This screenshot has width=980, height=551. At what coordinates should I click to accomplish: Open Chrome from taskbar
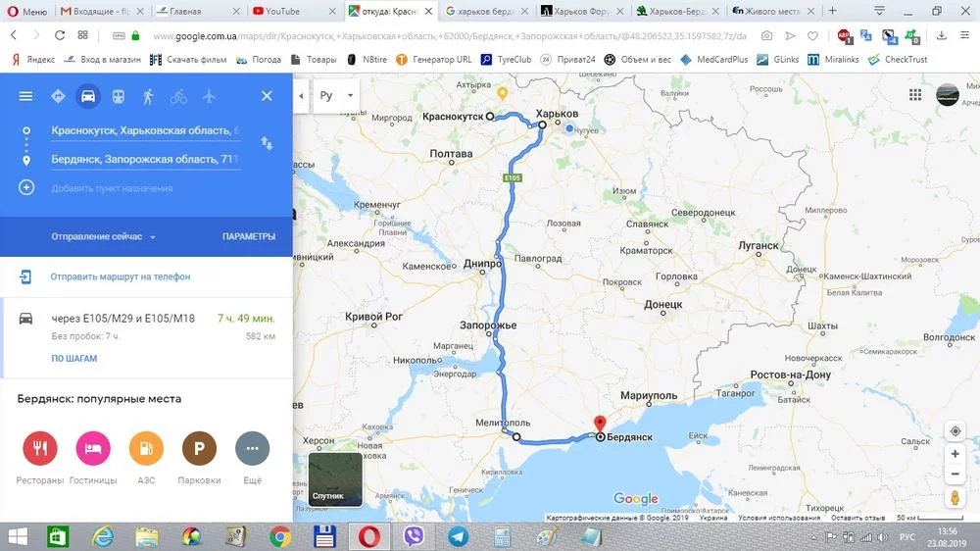click(280, 536)
